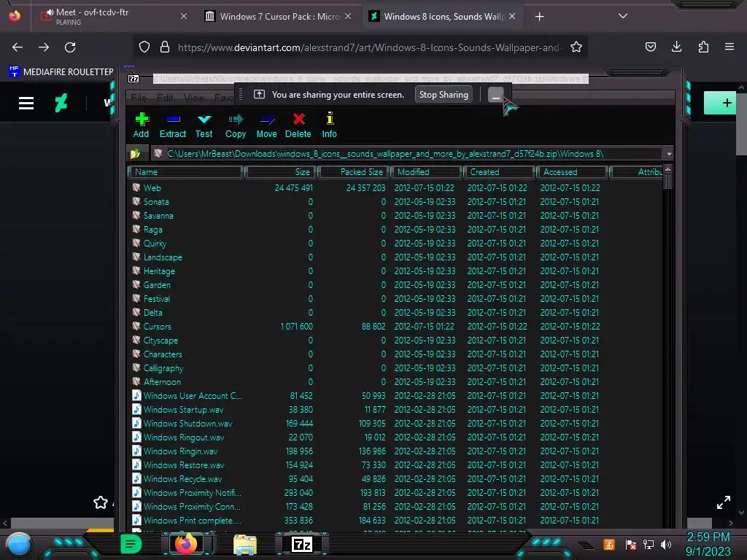This screenshot has width=747, height=560.
Task: Select Windows Startup.wav file
Action: (x=183, y=410)
